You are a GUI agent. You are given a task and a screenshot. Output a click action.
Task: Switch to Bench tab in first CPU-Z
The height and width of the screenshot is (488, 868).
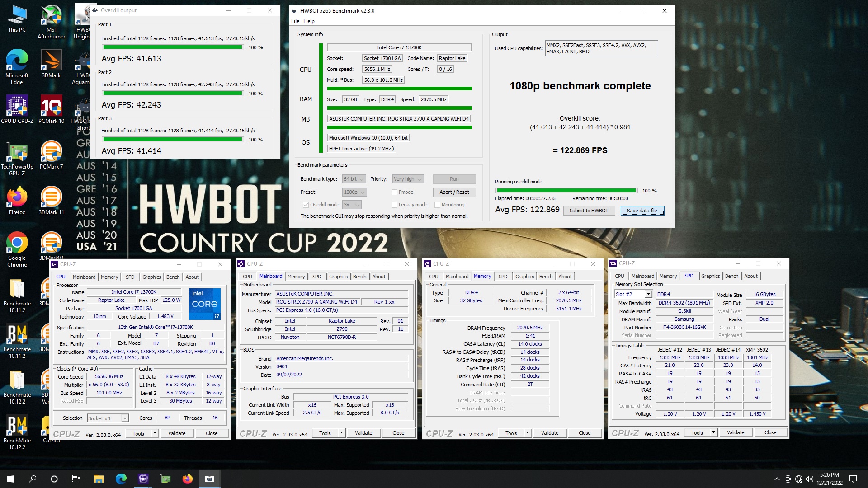point(173,277)
